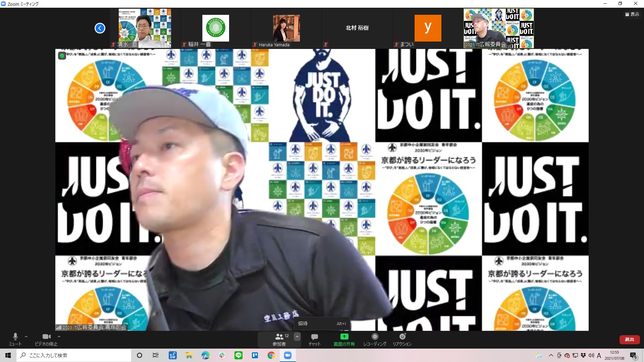Open File Explorer from taskbar

click(x=189, y=355)
